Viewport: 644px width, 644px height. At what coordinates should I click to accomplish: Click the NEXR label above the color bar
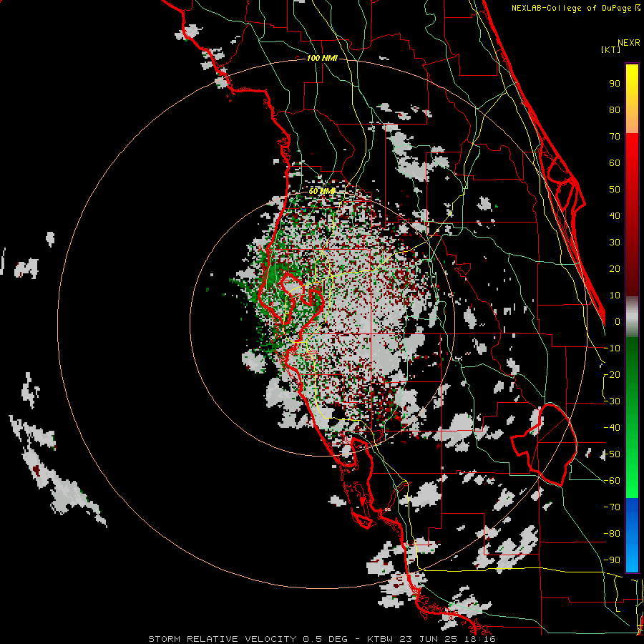pos(629,43)
